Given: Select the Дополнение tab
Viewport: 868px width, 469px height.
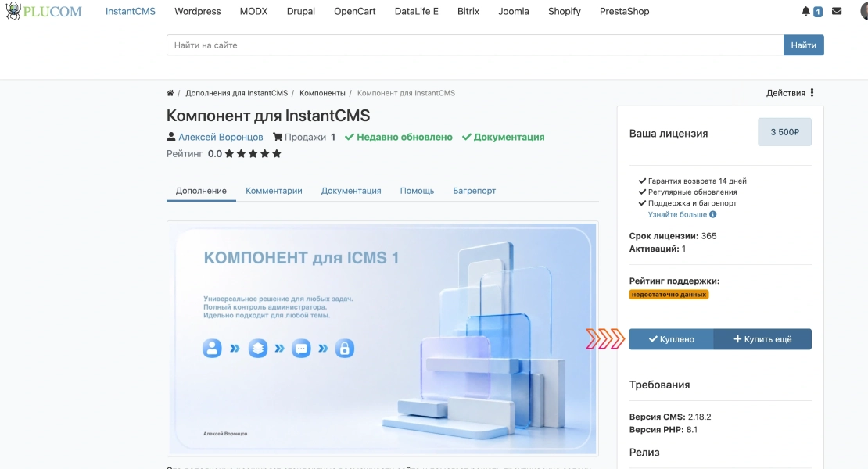Looking at the screenshot, I should [201, 191].
